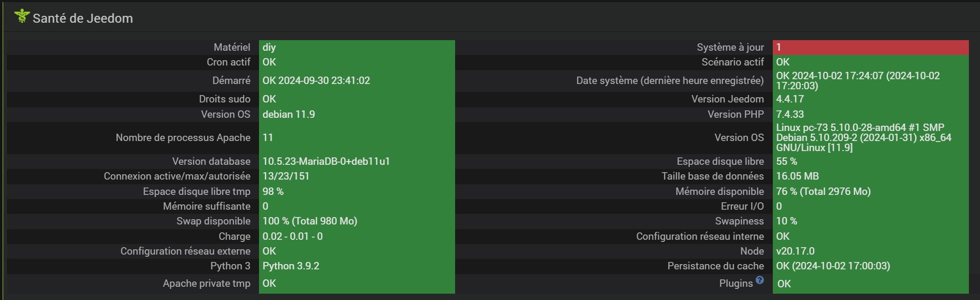The height and width of the screenshot is (300, 980).
Task: Select the Version Jeedom value 4.4.17
Action: (x=790, y=99)
